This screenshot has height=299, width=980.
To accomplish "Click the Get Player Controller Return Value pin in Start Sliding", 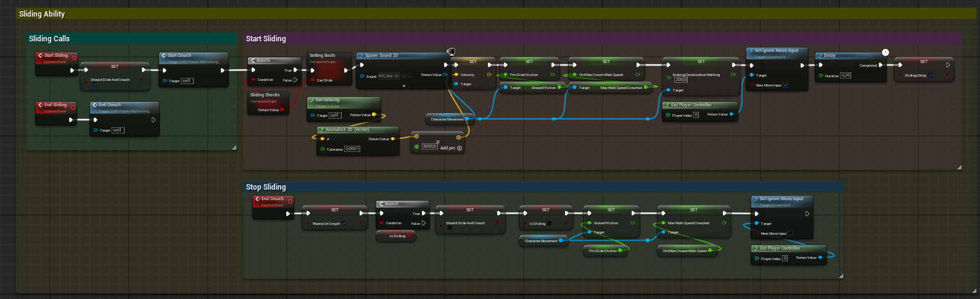I will click(x=731, y=114).
